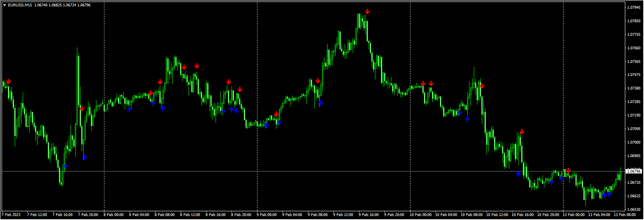Click the 1.07850 price scale label

point(634,21)
